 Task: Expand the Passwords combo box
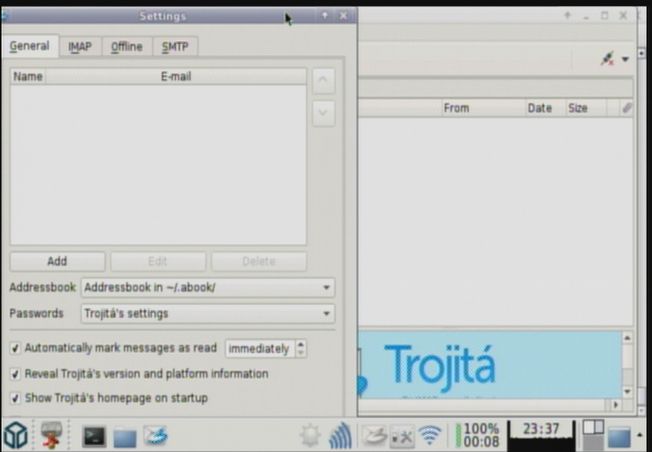pos(208,314)
